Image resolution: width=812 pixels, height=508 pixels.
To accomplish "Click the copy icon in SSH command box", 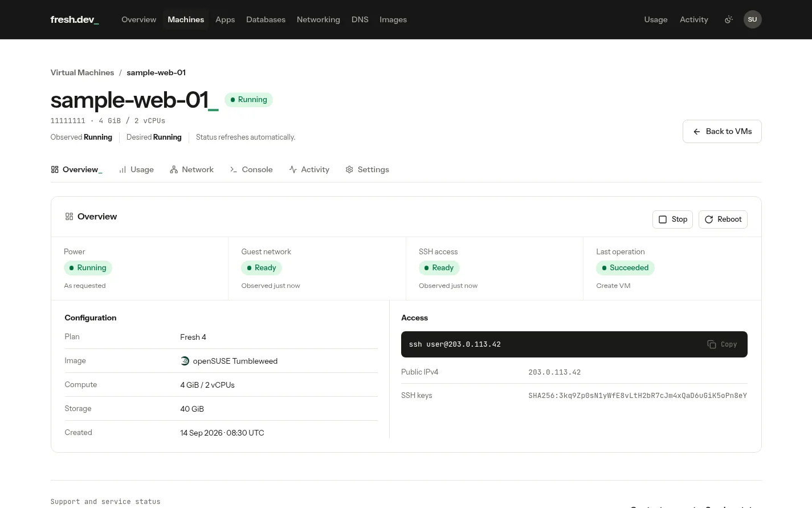I will pyautogui.click(x=712, y=344).
